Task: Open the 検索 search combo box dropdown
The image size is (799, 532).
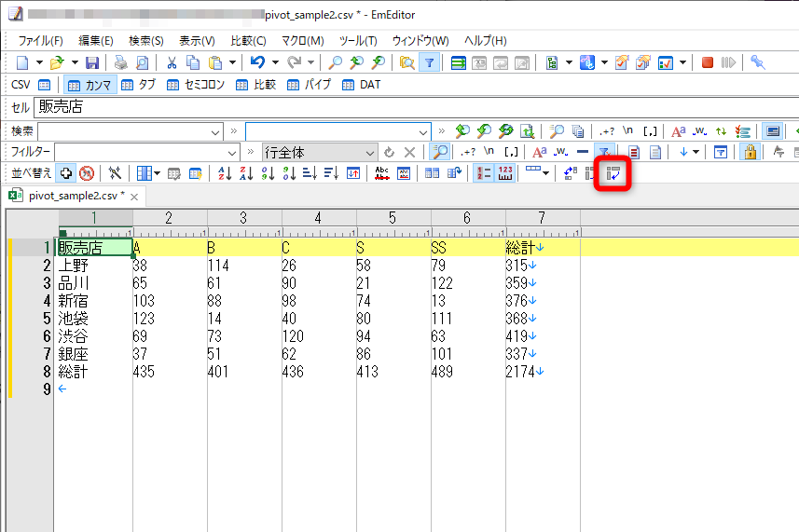Action: tap(215, 132)
